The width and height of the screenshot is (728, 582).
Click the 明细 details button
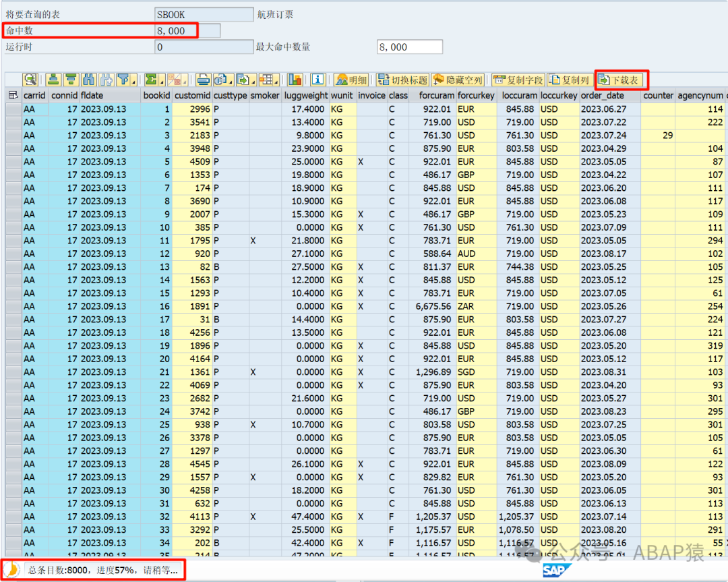[351, 80]
